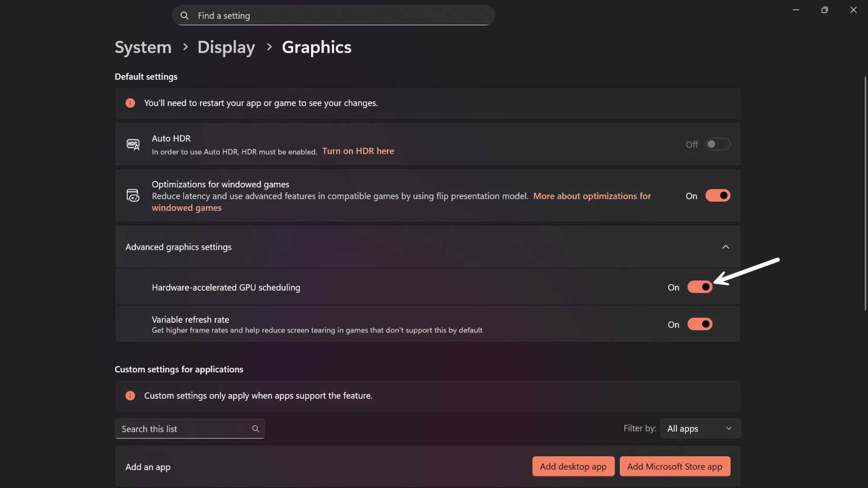Disable Variable refresh rate

click(x=700, y=324)
